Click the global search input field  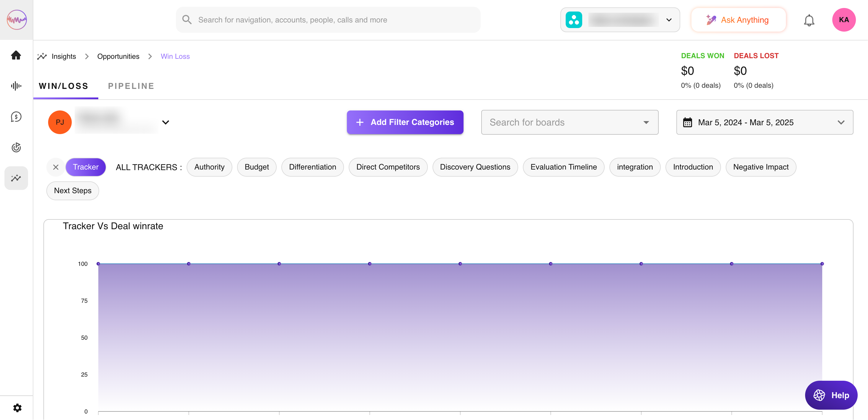pyautogui.click(x=327, y=20)
